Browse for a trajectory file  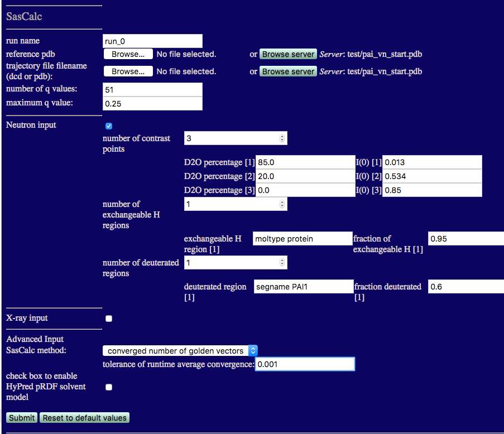coord(128,71)
